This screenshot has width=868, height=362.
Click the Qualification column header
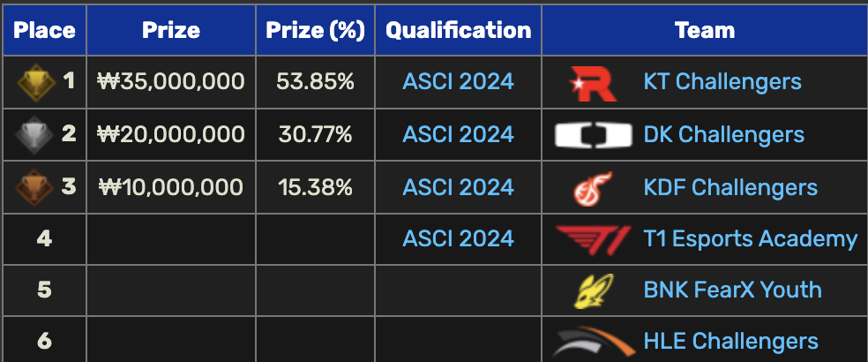[459, 31]
